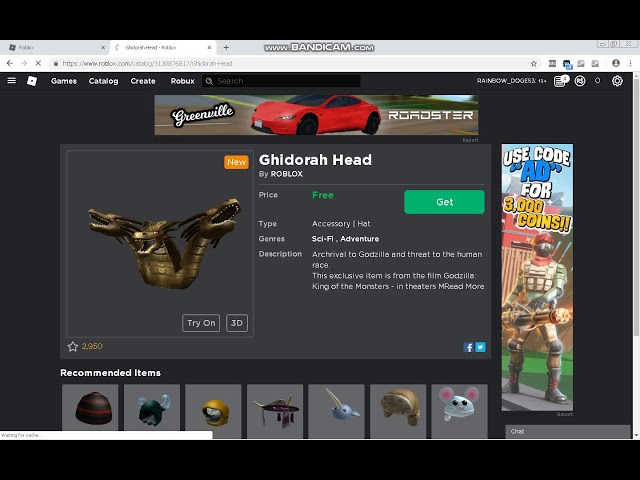Open the bread hat recommended item
Viewport: 640px width, 480px height.
pyautogui.click(x=398, y=409)
